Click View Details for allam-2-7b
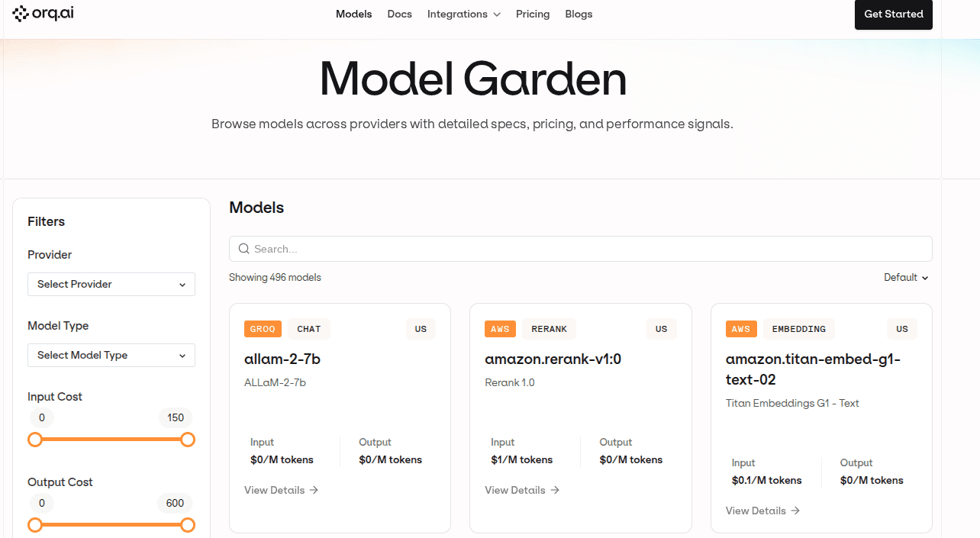Viewport: 980px width, 538px height. tap(282, 490)
